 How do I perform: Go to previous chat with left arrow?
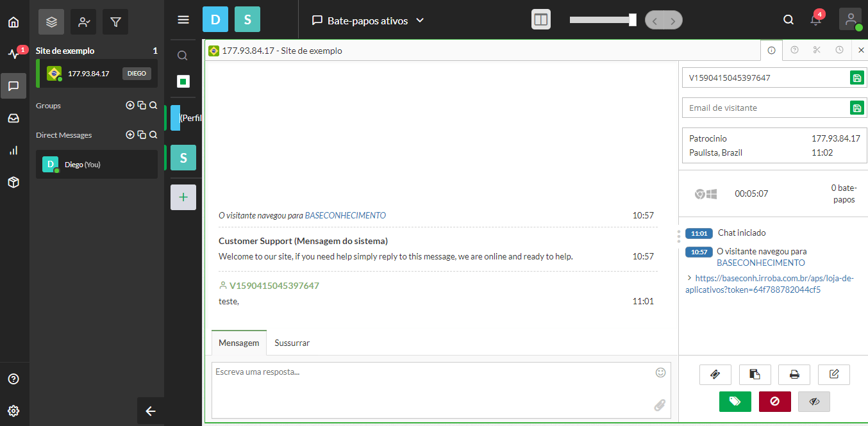pos(654,20)
